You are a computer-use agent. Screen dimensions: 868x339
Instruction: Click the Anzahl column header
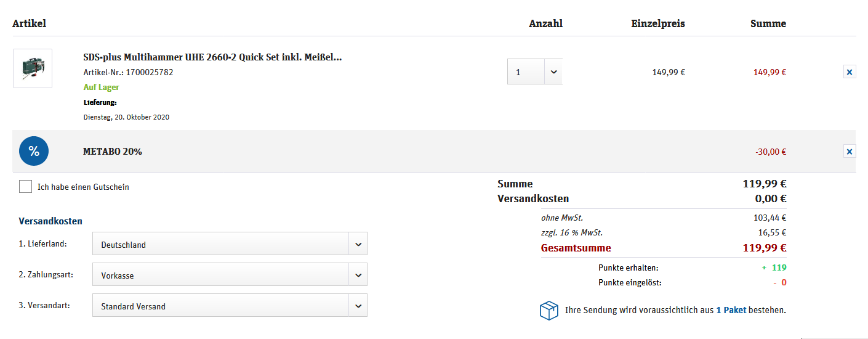tap(545, 23)
